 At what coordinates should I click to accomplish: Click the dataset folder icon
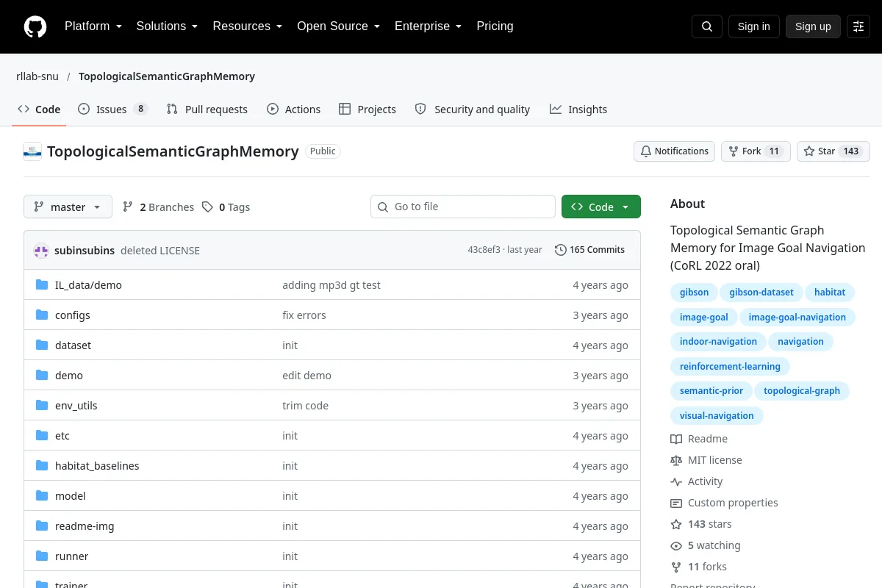pos(42,345)
